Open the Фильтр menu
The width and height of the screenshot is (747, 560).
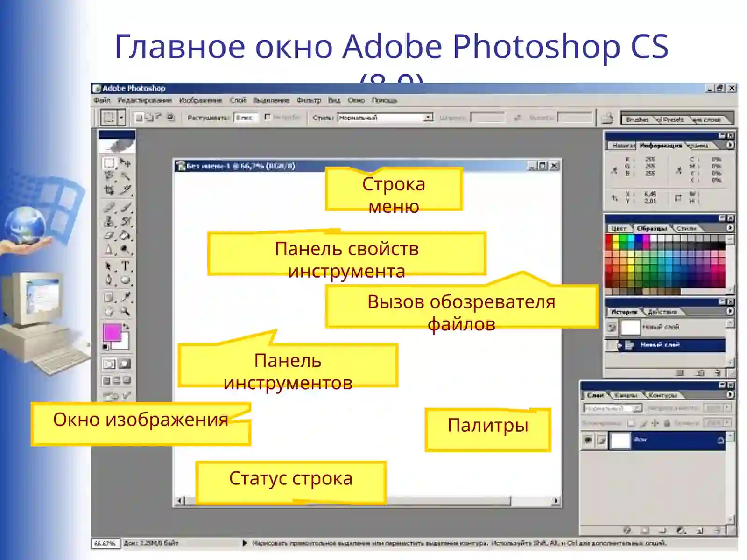coord(309,100)
